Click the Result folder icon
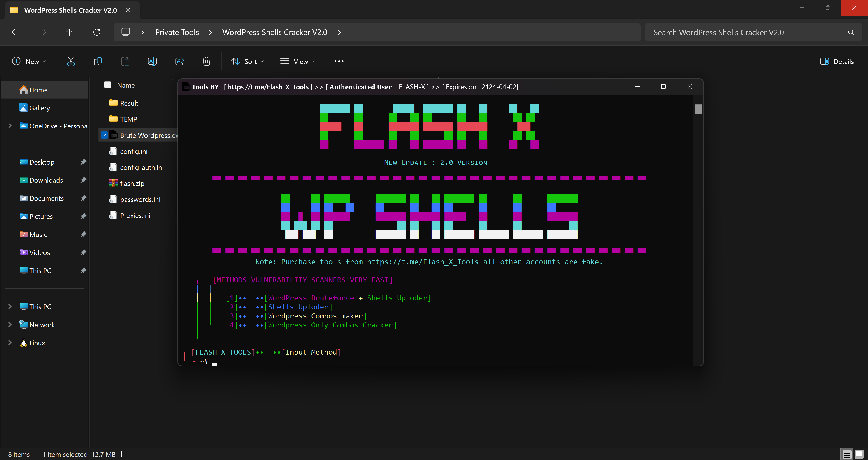 (x=113, y=103)
